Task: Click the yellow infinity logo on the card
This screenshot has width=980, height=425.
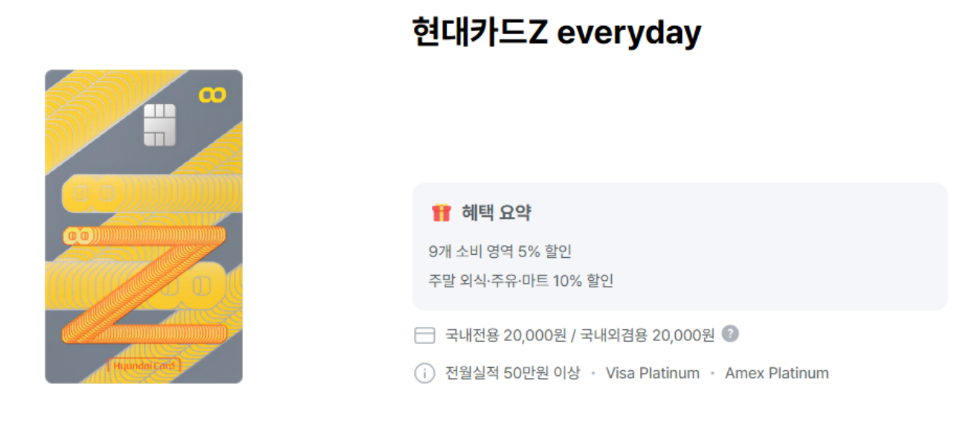Action: [213, 94]
